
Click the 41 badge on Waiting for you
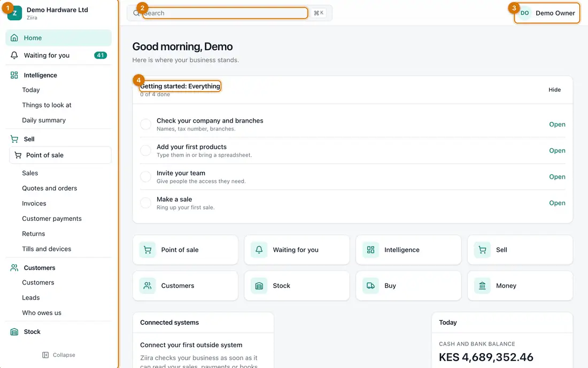100,55
